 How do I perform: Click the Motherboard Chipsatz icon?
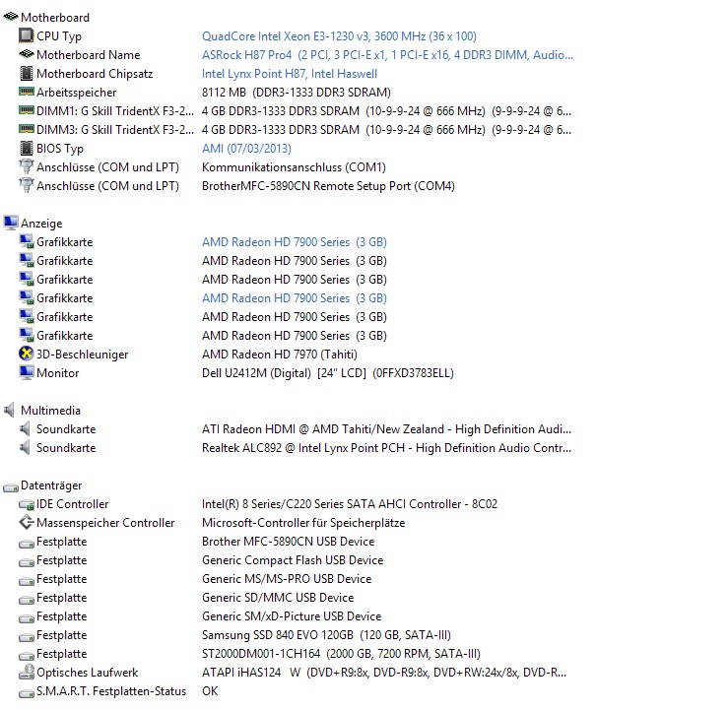[x=26, y=73]
